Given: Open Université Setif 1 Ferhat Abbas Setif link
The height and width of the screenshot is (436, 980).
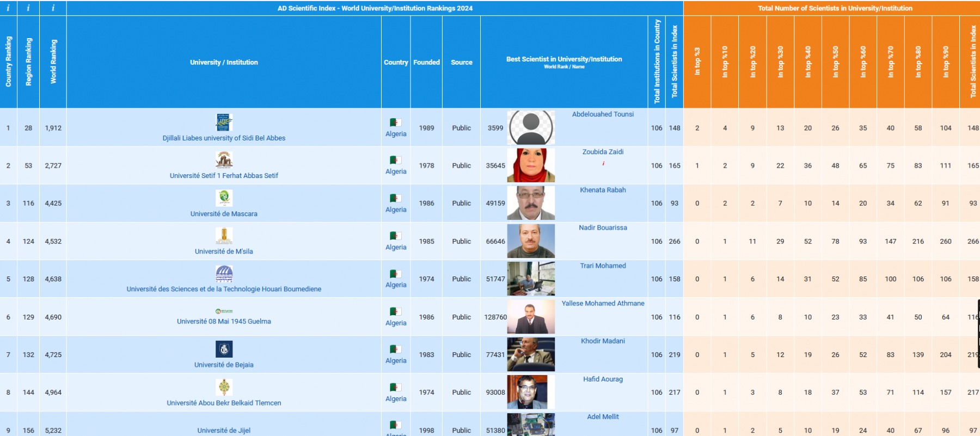Looking at the screenshot, I should coord(224,176).
